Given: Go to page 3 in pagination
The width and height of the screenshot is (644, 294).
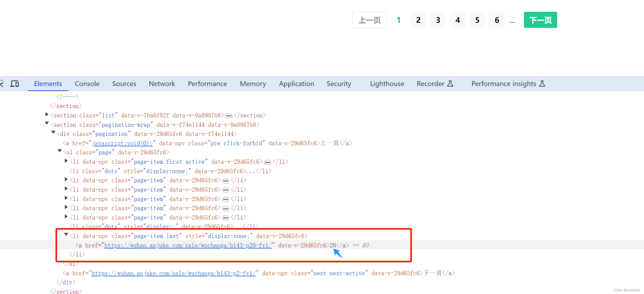Looking at the screenshot, I should [x=438, y=20].
